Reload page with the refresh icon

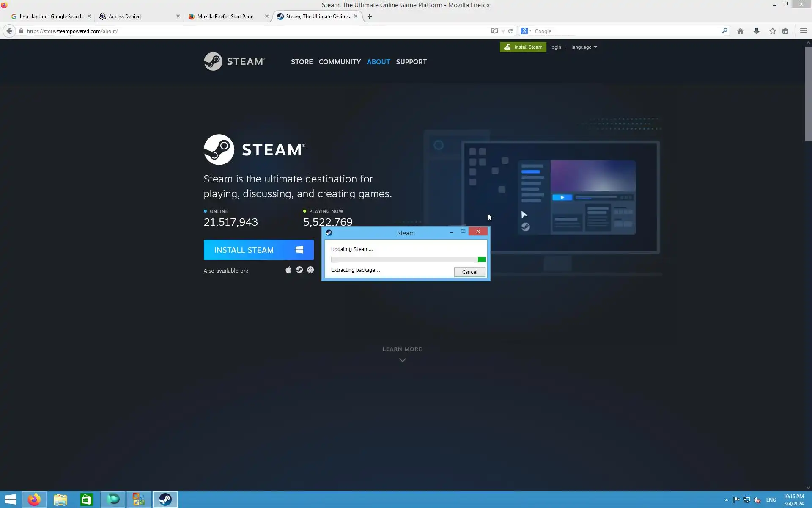point(510,31)
